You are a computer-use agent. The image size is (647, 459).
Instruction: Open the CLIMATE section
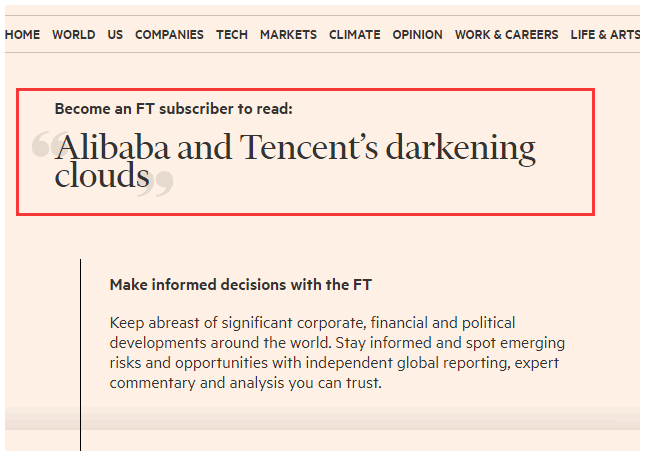tap(354, 34)
